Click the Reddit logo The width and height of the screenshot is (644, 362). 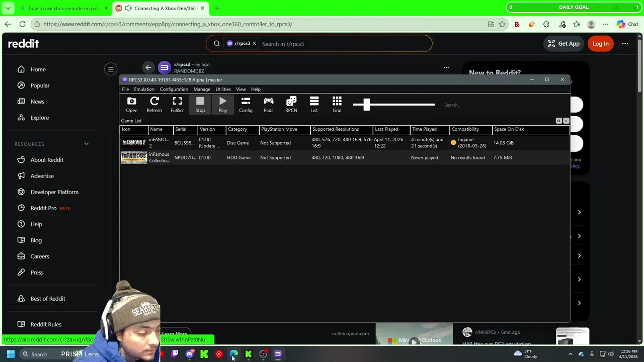tap(23, 44)
